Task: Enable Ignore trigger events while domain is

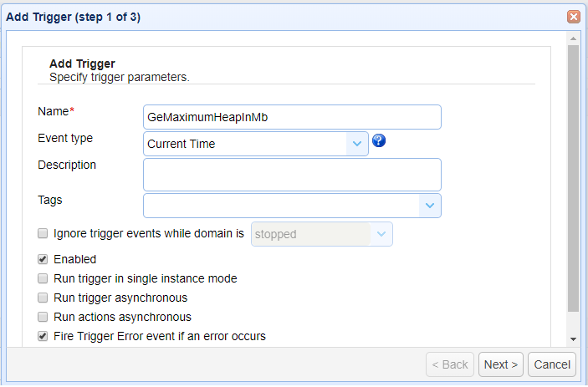Action: coord(43,234)
